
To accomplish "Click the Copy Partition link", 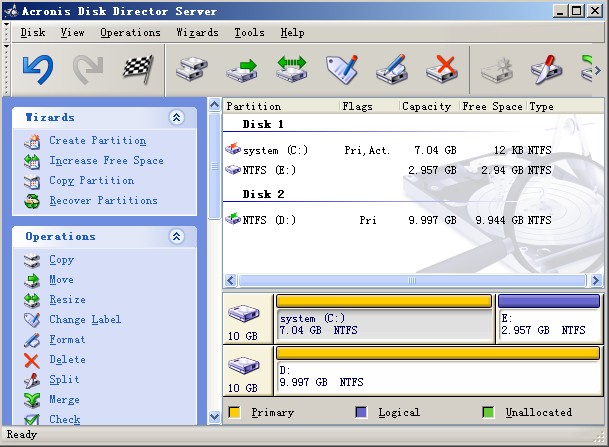I will 92,181.
